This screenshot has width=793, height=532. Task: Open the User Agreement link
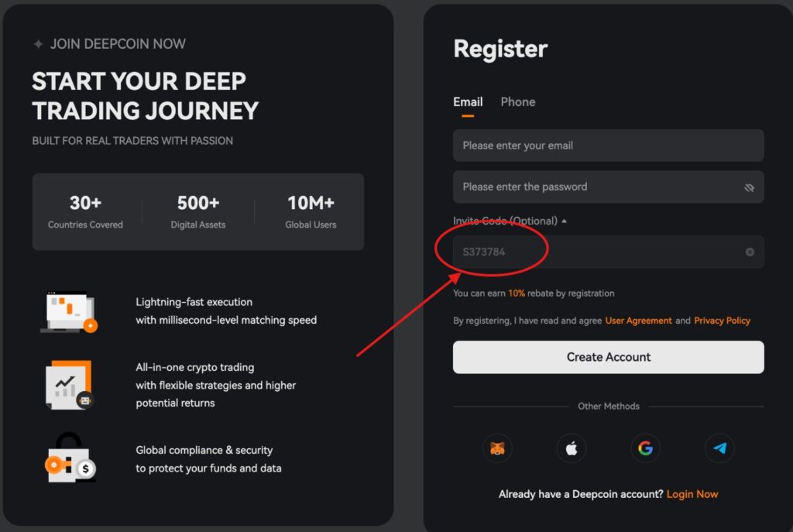click(638, 320)
